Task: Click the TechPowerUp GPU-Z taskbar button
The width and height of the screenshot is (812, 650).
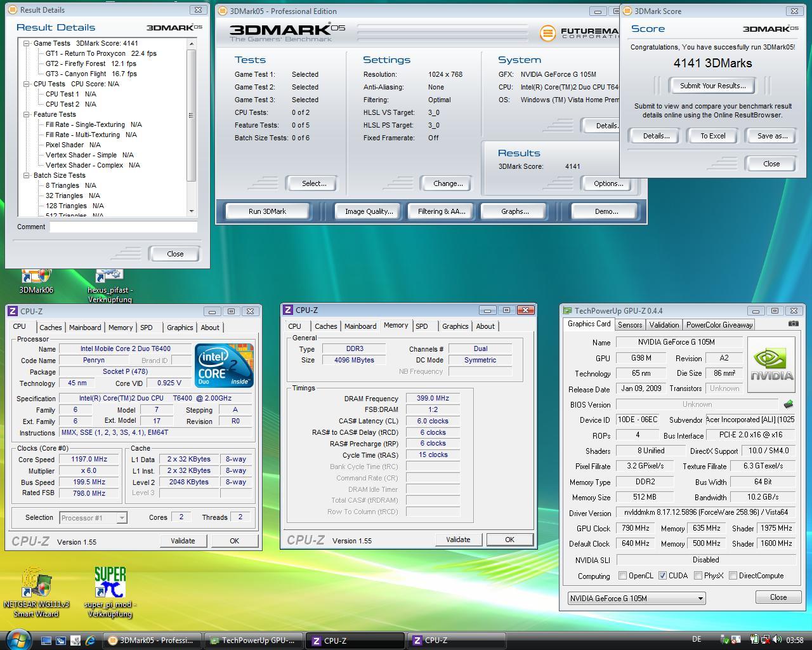Action: click(254, 640)
